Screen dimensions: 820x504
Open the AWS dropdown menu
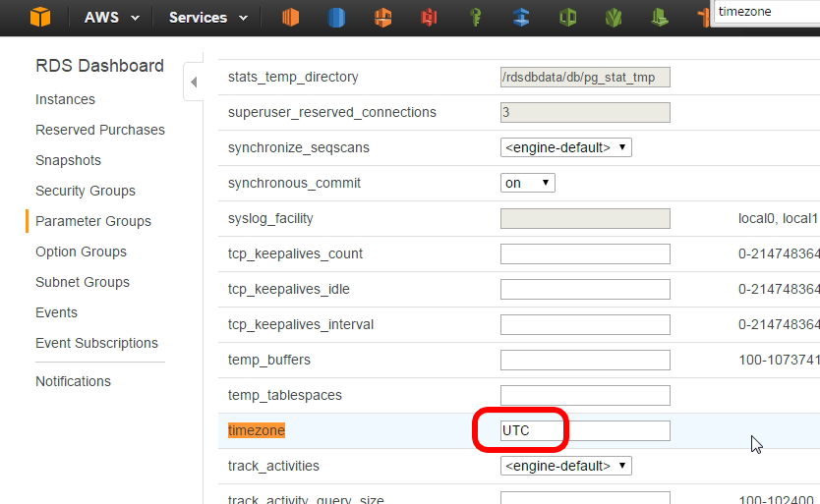coord(112,18)
